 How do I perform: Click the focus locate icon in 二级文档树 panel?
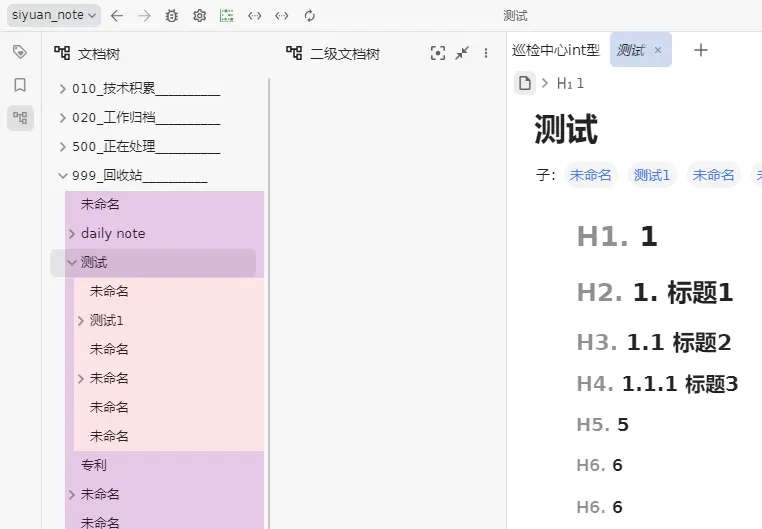pos(437,53)
